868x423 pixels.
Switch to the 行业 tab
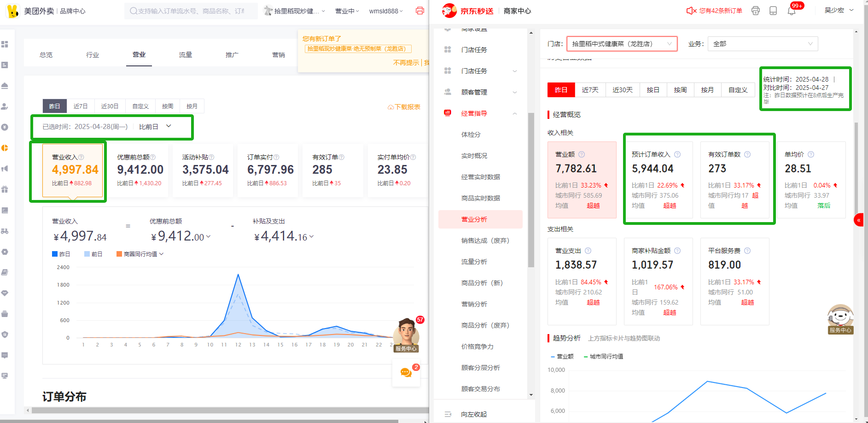point(93,55)
